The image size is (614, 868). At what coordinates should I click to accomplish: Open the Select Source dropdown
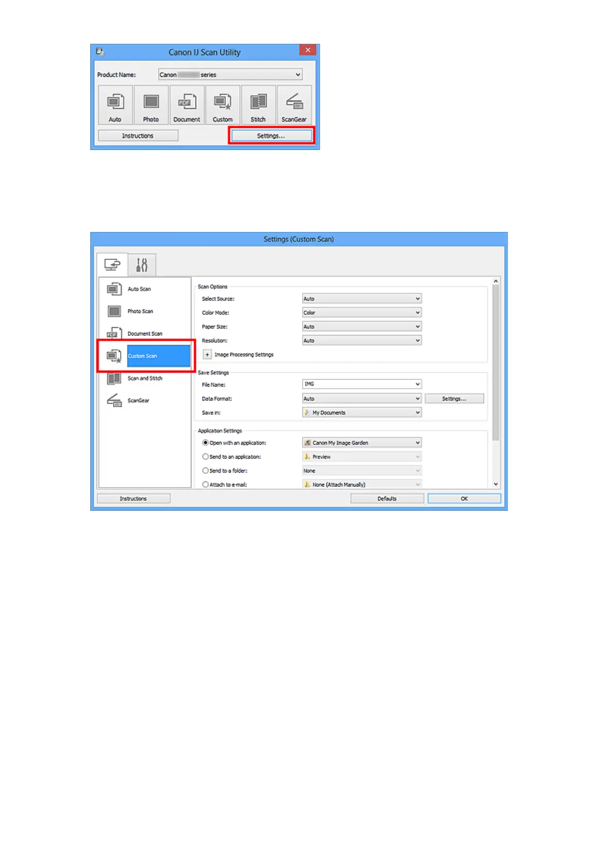(361, 298)
